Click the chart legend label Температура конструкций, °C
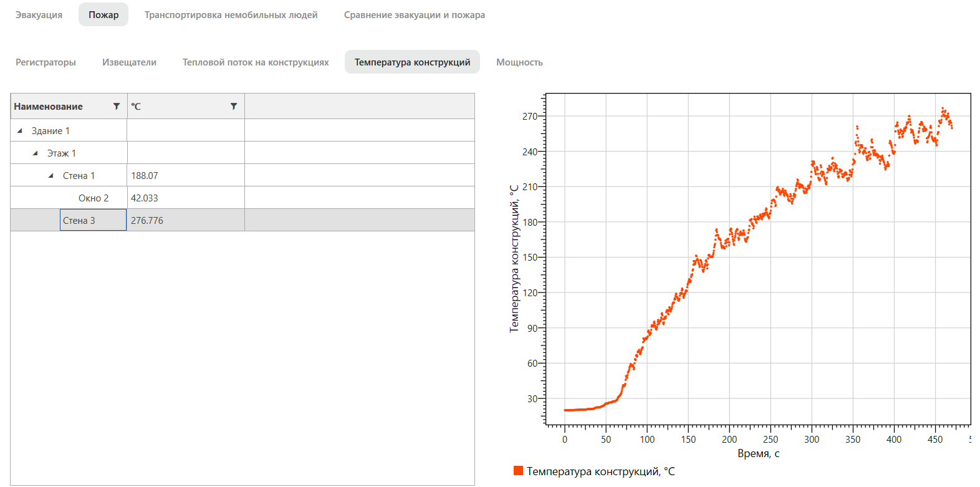This screenshot has height=487, width=980. pos(600,471)
